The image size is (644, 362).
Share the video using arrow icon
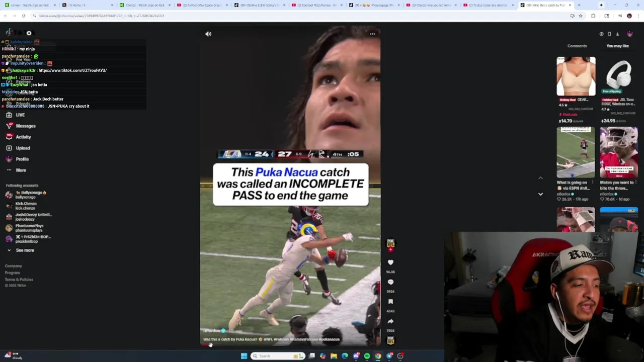click(x=390, y=321)
